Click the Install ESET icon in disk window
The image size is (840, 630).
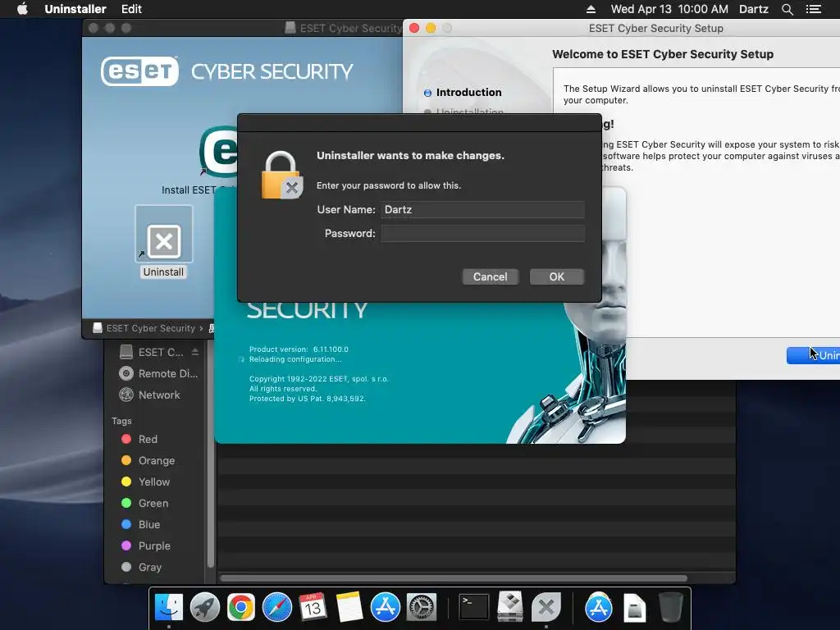[218, 152]
